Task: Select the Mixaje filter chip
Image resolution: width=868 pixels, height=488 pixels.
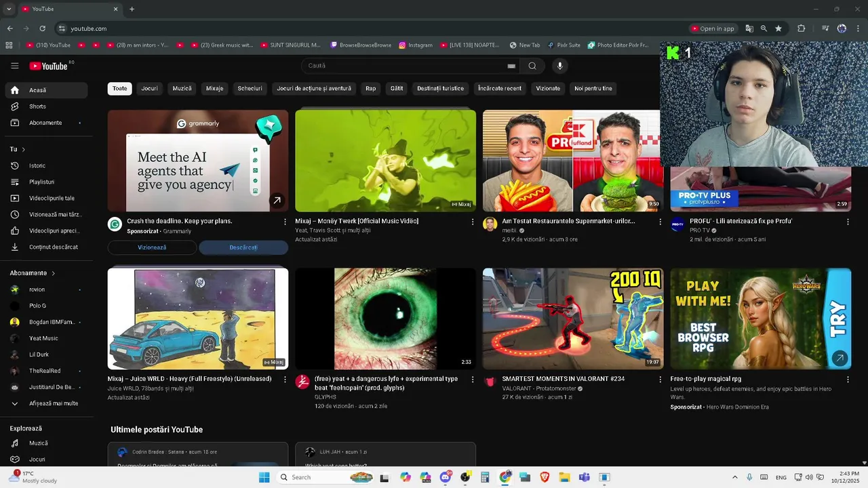Action: click(214, 89)
